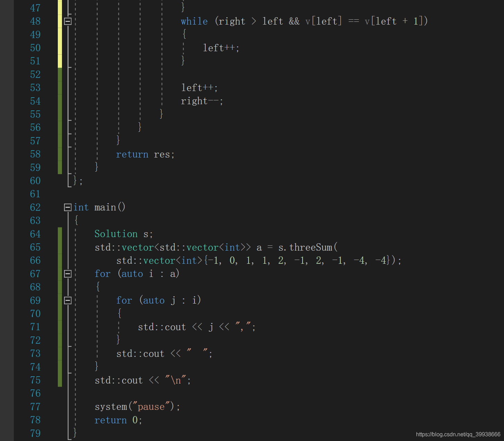Click 'v[left + 1]' in the while condition

(394, 21)
